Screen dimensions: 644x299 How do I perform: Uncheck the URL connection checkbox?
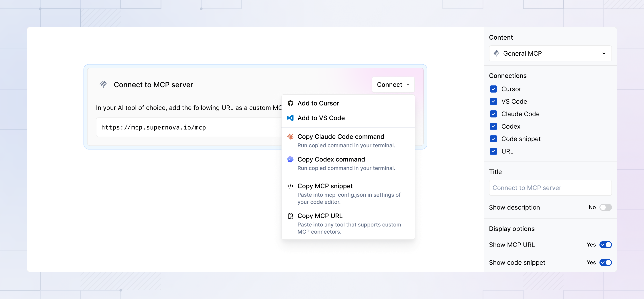coord(493,151)
